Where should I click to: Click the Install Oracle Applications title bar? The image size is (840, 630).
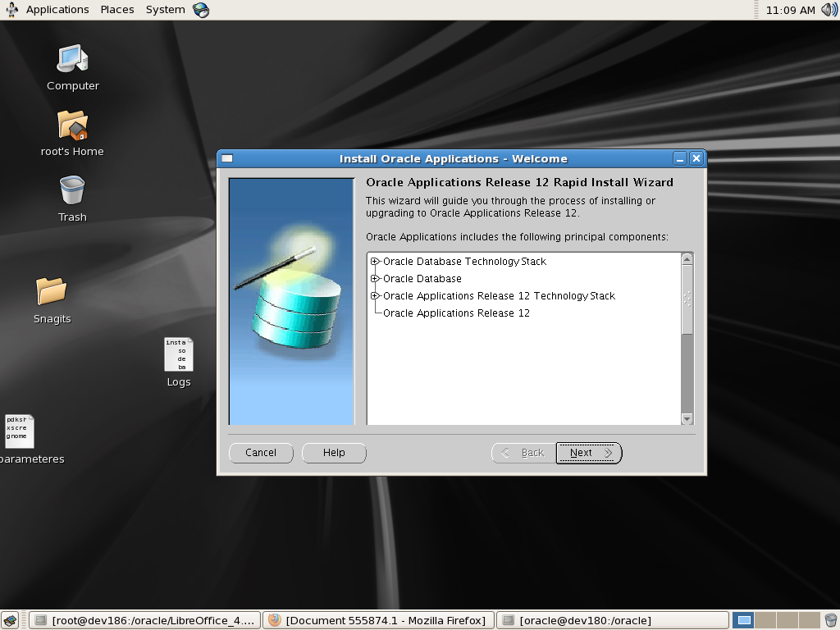pyautogui.click(x=453, y=158)
